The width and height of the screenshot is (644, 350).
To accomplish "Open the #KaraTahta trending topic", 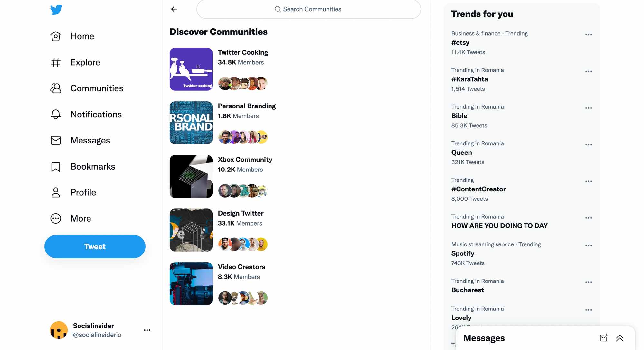I will coord(469,79).
